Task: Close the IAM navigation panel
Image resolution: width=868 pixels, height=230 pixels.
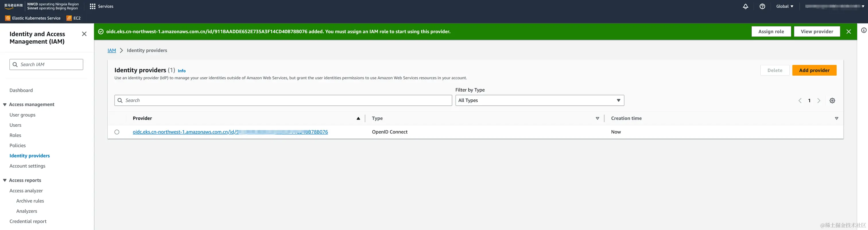Action: tap(84, 34)
